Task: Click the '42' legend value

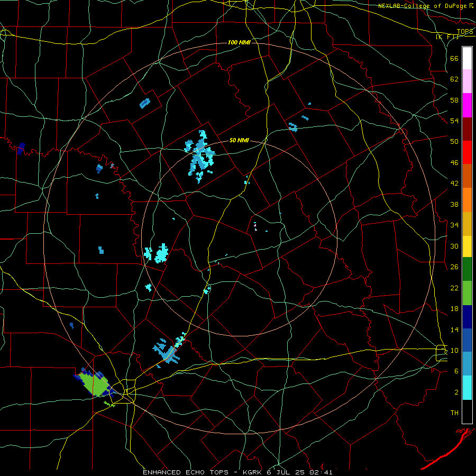Action: pos(454,184)
